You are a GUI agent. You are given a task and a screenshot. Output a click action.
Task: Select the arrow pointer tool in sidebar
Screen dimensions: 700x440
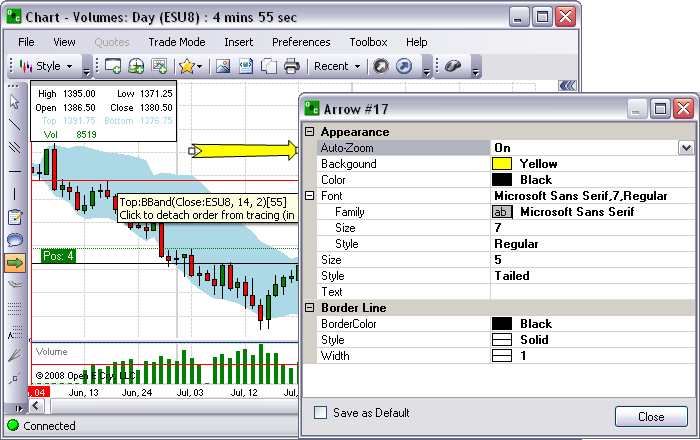[14, 101]
